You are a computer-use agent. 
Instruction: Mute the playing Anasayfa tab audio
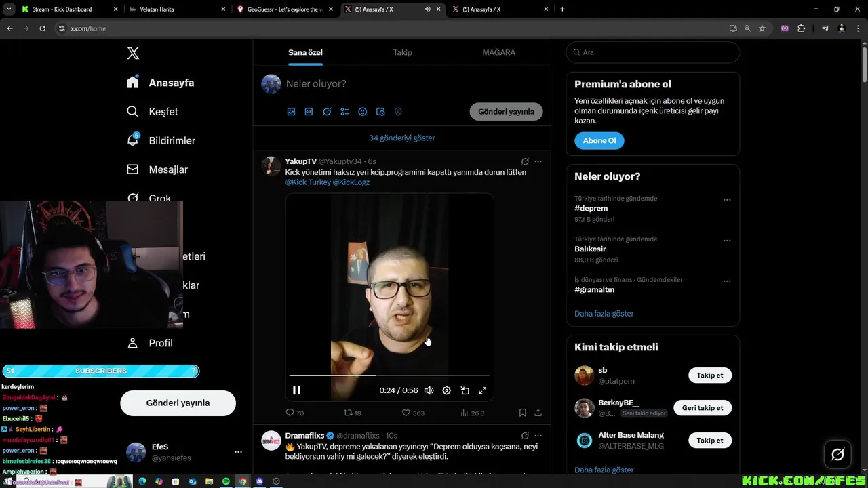pos(427,9)
